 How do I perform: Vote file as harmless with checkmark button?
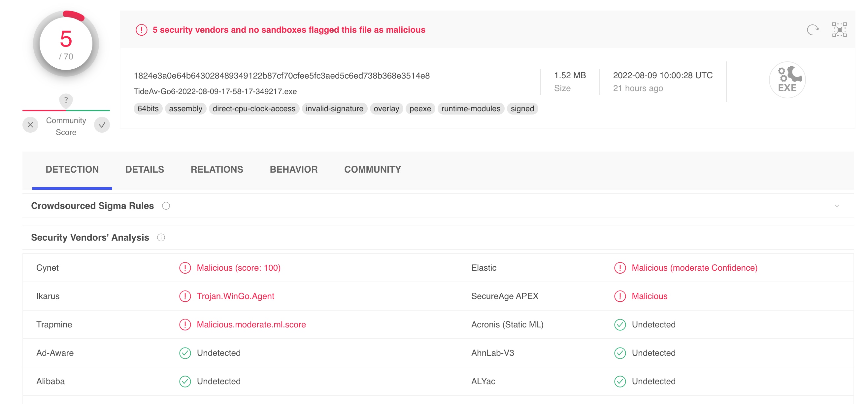pos(102,125)
